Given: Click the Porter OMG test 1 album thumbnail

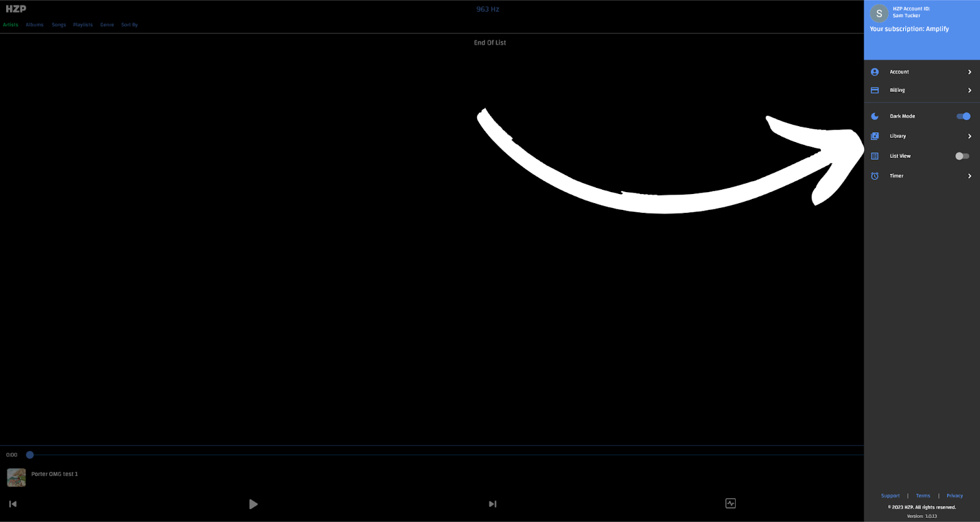Looking at the screenshot, I should tap(17, 477).
